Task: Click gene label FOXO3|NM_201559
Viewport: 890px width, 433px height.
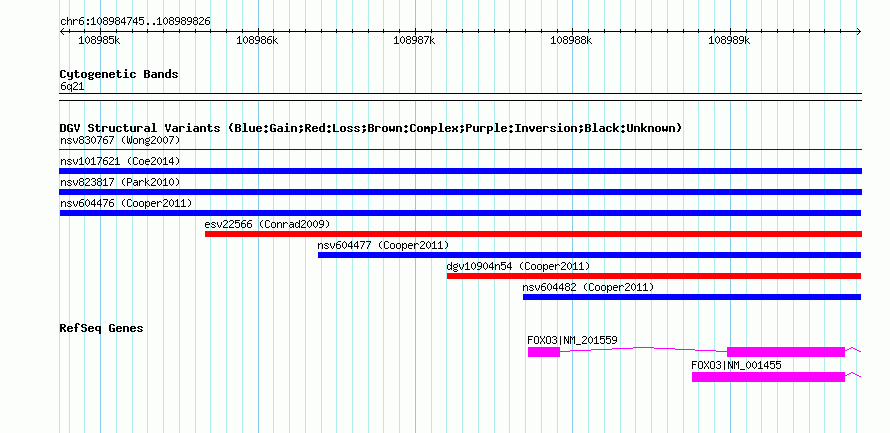Action: [573, 340]
